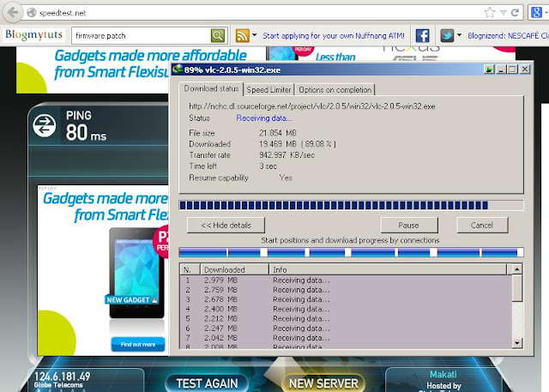Screen dimensions: 549x392
Task: Minimize the vlc download dialog
Action: 501,69
